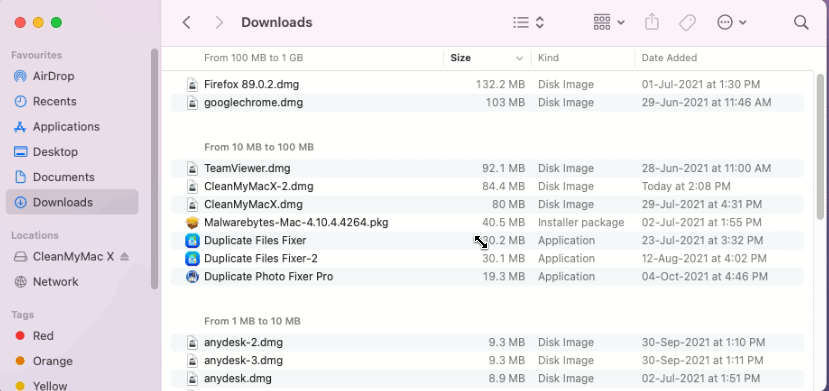Click the Tags toolbar icon
The width and height of the screenshot is (829, 391).
[x=687, y=22]
